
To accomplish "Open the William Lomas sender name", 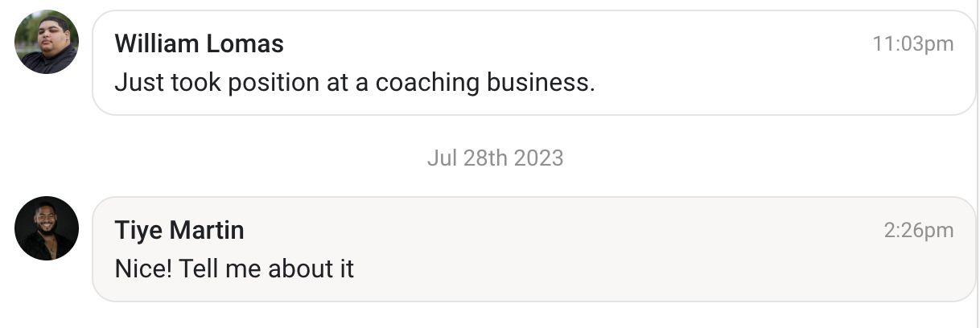I will pyautogui.click(x=199, y=43).
